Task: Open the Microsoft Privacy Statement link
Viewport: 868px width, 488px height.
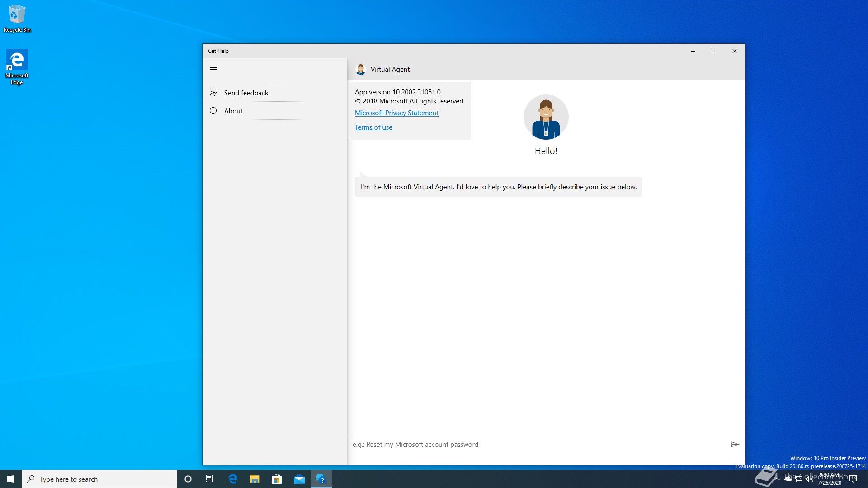Action: coord(396,113)
